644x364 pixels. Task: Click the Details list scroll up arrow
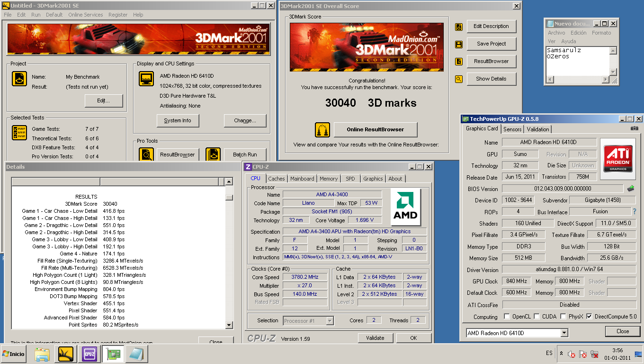(229, 182)
